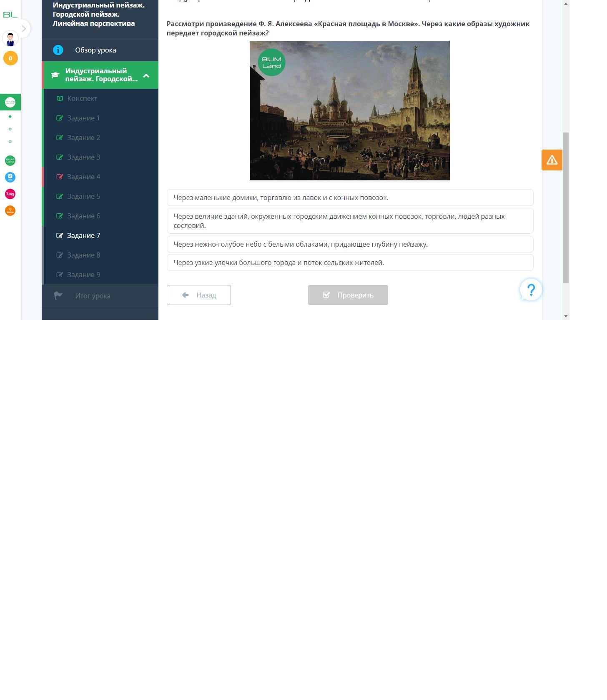Click the green lesson section title Индустриальный пейзаж. Городской…
Viewport: 607px width, 700px height.
101,75
